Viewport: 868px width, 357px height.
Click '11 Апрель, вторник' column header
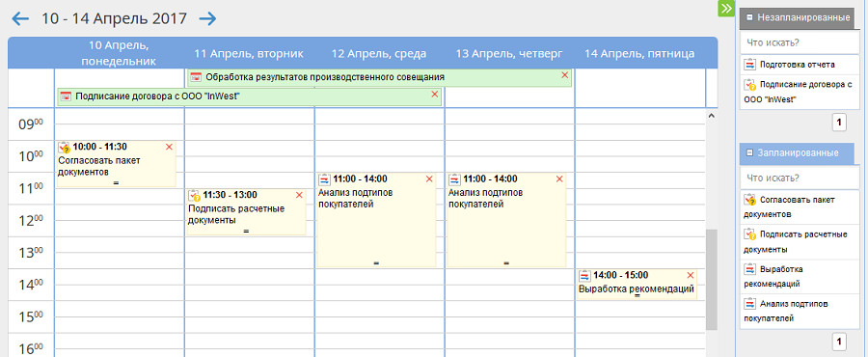click(x=249, y=54)
